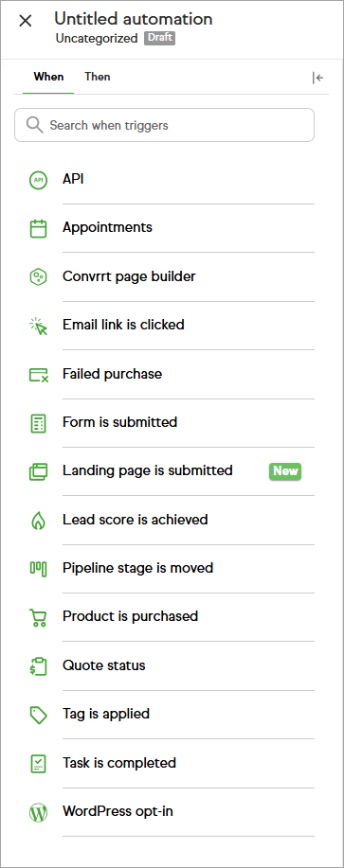
Task: Click the Quote status clipboard icon
Action: coord(38,666)
